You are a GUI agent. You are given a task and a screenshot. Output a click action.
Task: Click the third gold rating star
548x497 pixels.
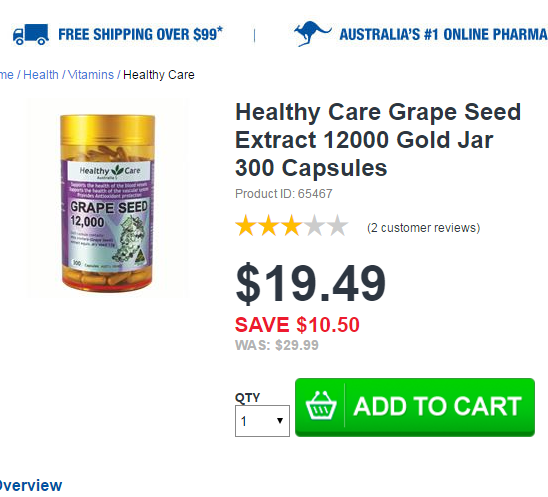tap(291, 226)
